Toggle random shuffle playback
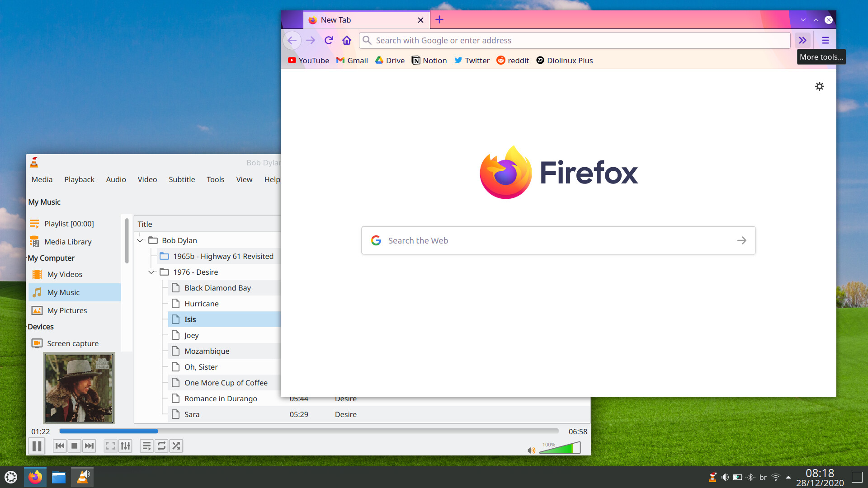Screen dimensions: 868x488 click(176, 446)
